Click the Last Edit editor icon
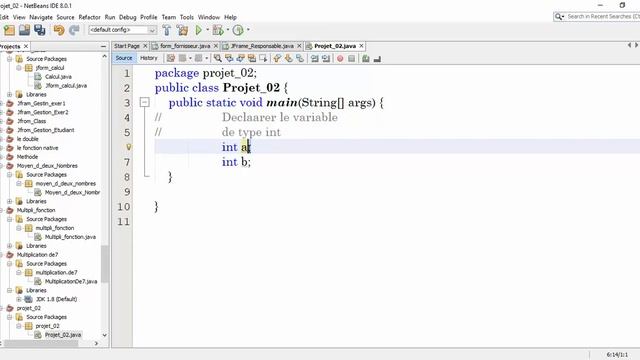 [x=171, y=58]
